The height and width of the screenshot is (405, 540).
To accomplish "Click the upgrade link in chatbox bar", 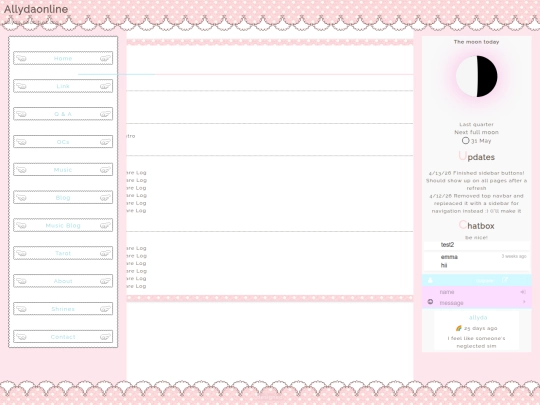I will tap(485, 281).
